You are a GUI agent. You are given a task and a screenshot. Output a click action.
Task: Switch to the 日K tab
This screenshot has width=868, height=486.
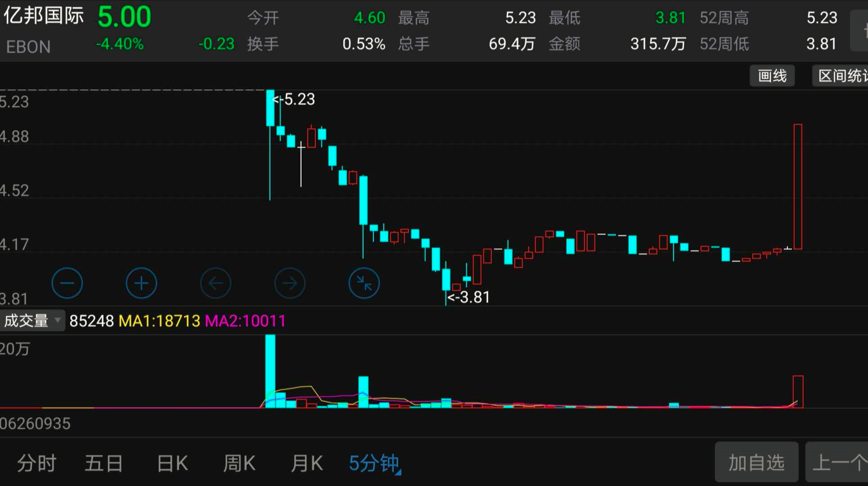(x=172, y=463)
